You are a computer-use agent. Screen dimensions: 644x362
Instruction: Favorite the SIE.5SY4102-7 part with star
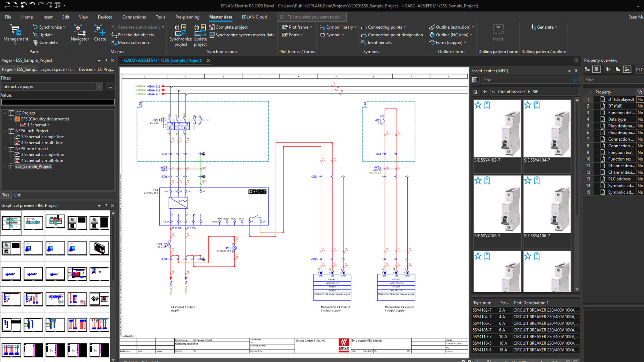click(478, 105)
